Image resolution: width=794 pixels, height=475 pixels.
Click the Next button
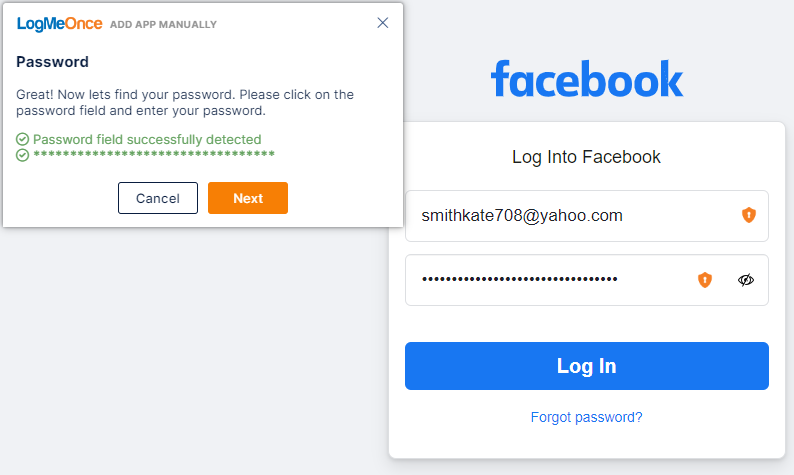coord(248,198)
